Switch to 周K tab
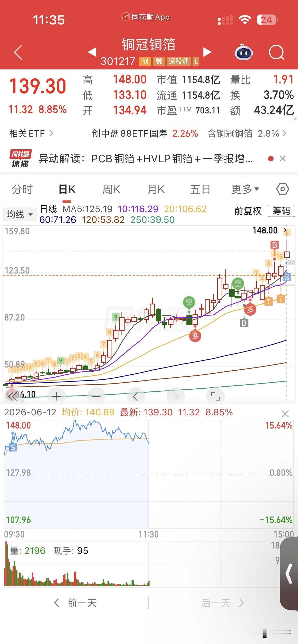This screenshot has width=298, height=644. [111, 189]
